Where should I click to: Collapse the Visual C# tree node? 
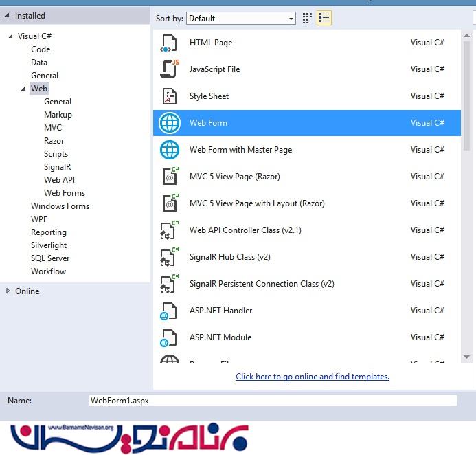pos(10,36)
